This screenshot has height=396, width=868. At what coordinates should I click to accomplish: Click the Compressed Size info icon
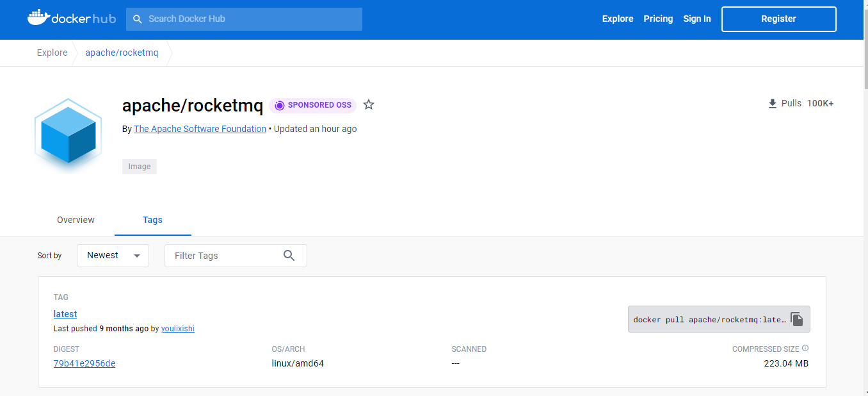[805, 349]
